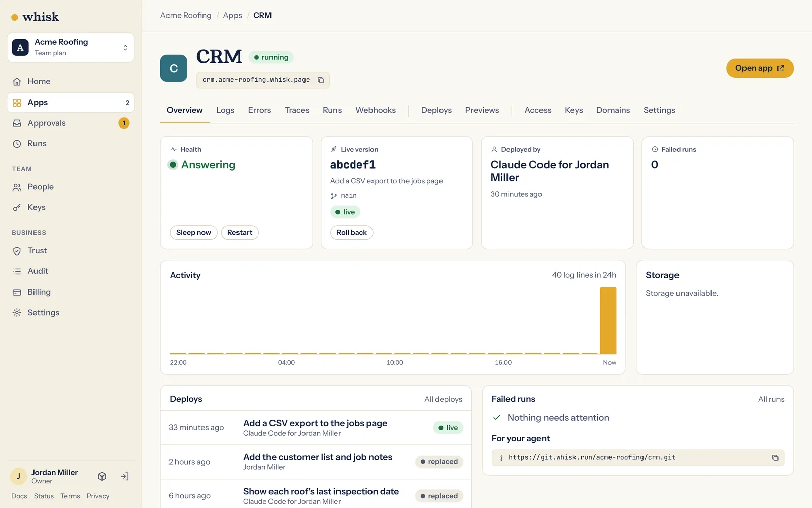Open 'Add the customer list and job notes' deploy
Image resolution: width=812 pixels, height=508 pixels.
tap(316, 462)
